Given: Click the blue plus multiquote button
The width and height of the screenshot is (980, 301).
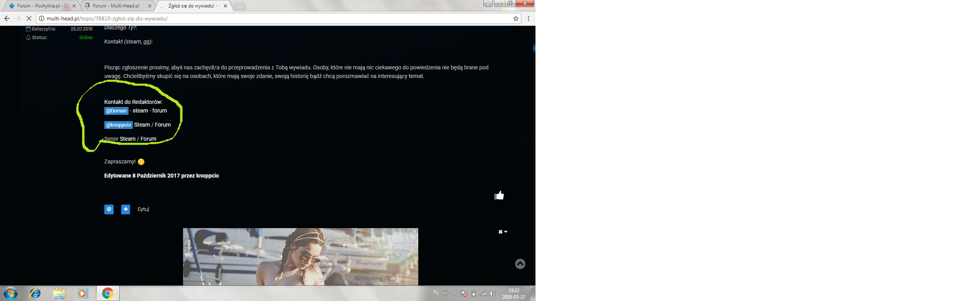Looking at the screenshot, I should point(125,209).
